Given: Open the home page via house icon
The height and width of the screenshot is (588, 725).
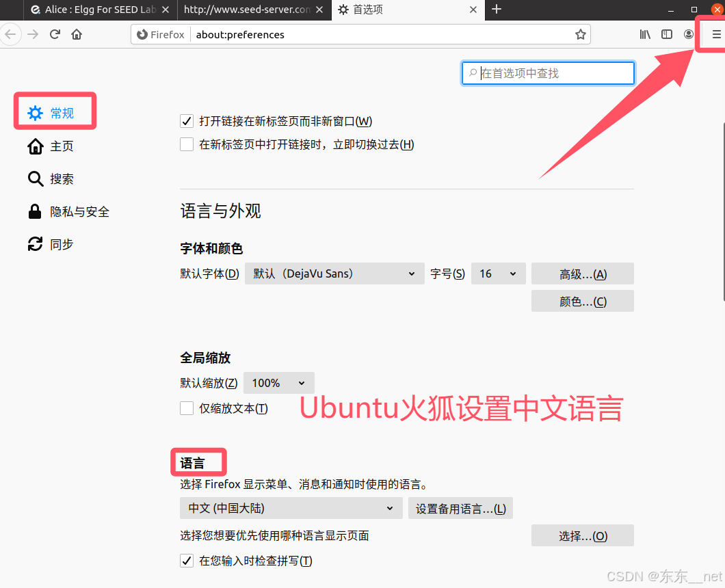Looking at the screenshot, I should (77, 34).
